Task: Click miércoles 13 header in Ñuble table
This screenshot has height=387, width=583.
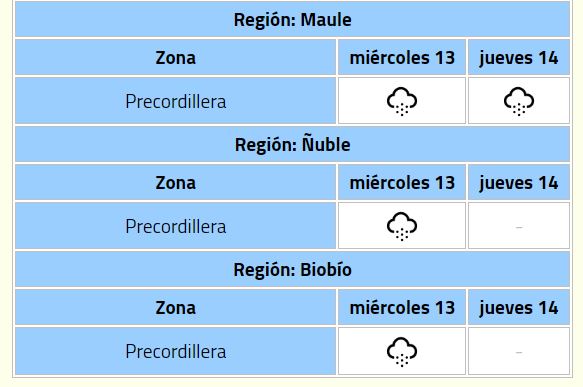Action: [402, 183]
